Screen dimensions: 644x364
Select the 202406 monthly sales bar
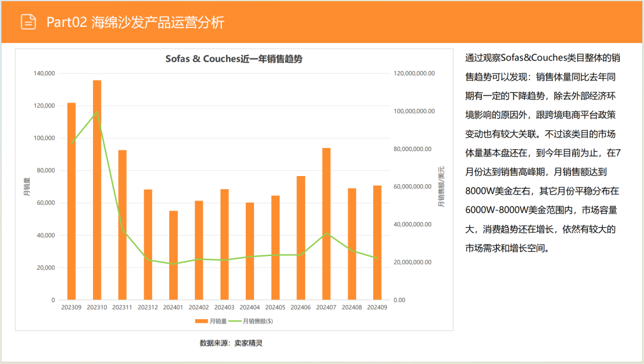point(301,238)
